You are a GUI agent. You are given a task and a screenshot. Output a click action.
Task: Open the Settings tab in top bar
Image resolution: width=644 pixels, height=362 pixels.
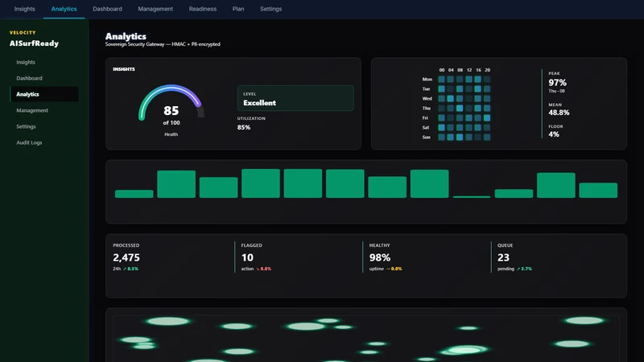point(270,9)
